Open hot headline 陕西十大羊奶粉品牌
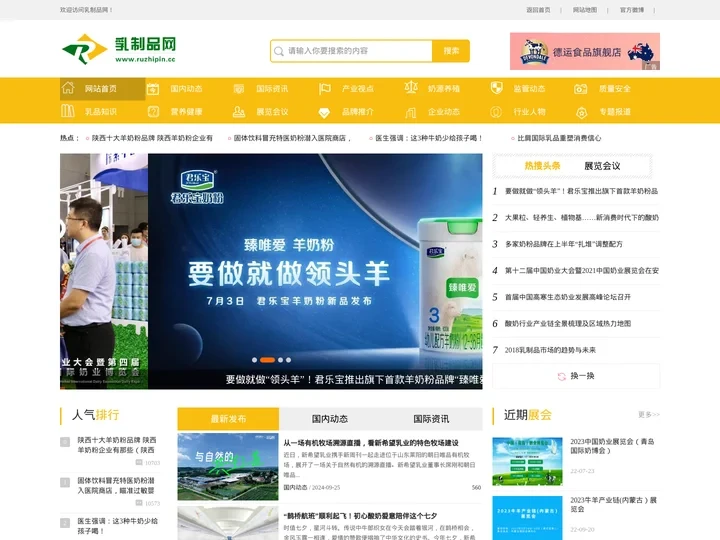 [152, 138]
